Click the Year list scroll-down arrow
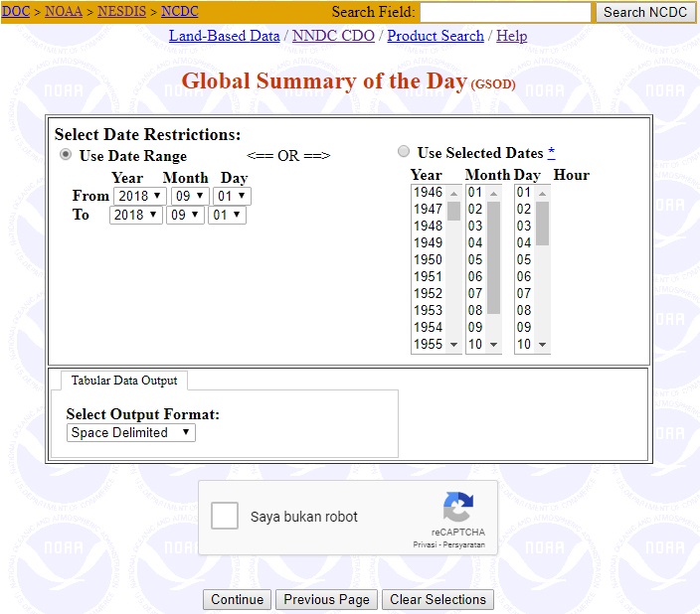The image size is (700, 614). click(x=454, y=345)
